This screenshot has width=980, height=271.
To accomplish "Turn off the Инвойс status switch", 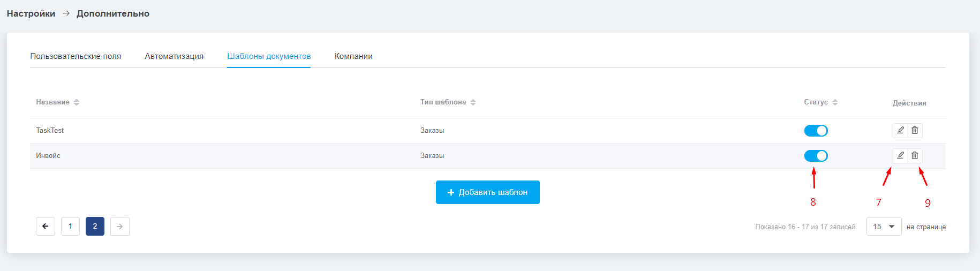I will (x=816, y=156).
